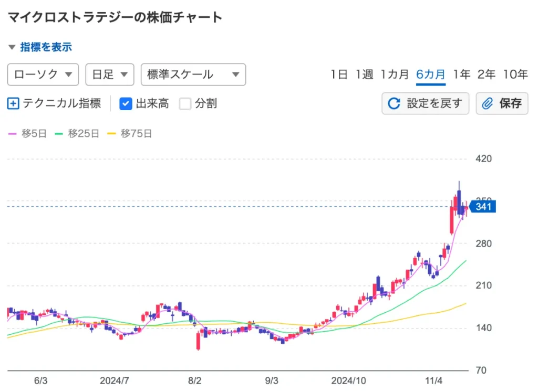The image size is (538, 392).
Task: Select the 2年 range tab
Action: [487, 75]
